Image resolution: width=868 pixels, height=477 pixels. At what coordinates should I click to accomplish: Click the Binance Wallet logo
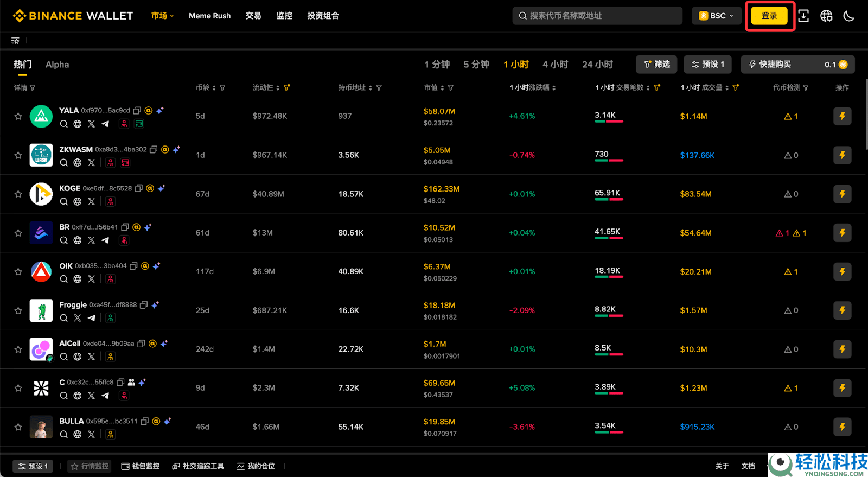tap(73, 16)
